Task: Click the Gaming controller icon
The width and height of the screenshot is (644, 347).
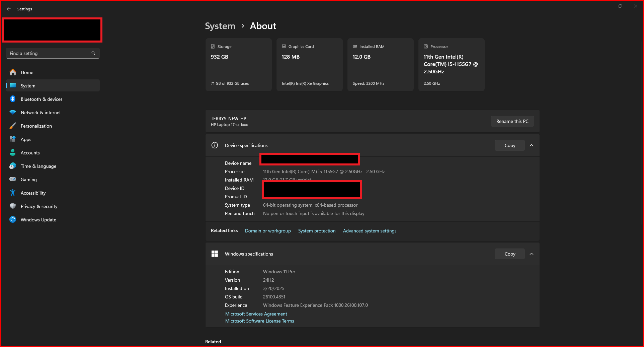Action: pyautogui.click(x=13, y=179)
